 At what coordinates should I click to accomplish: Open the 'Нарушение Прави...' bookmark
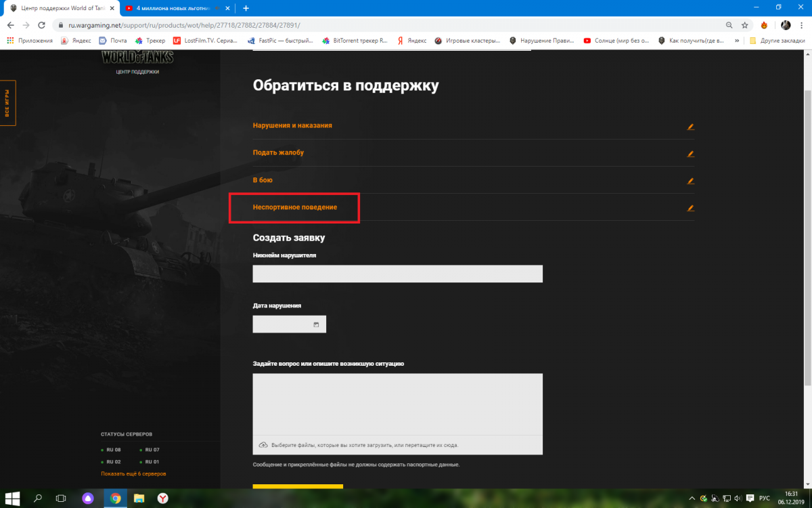[541, 41]
